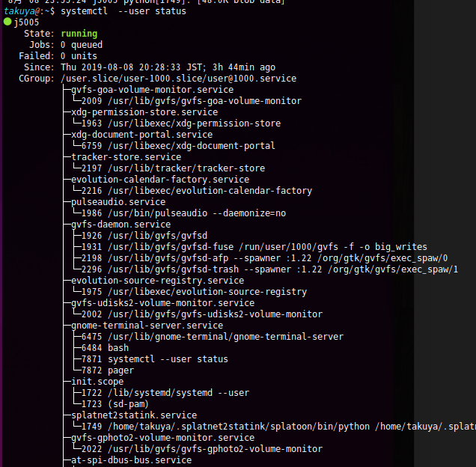Click the green 'running' state text
Viewport: 476px width, 467px height.
coord(79,34)
